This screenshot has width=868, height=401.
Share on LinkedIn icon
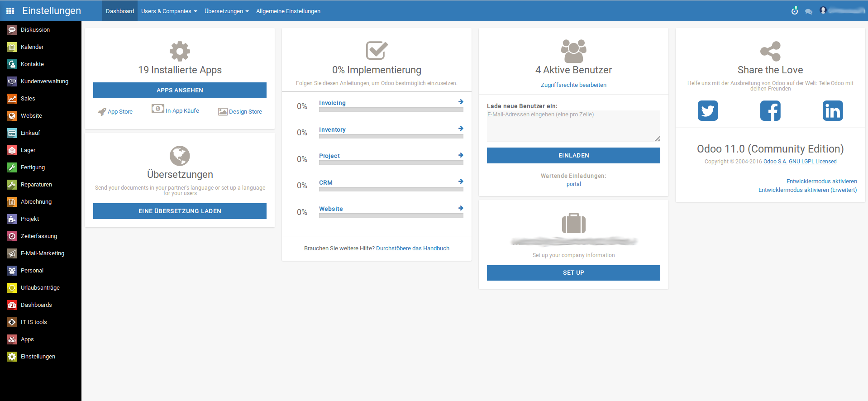point(833,111)
